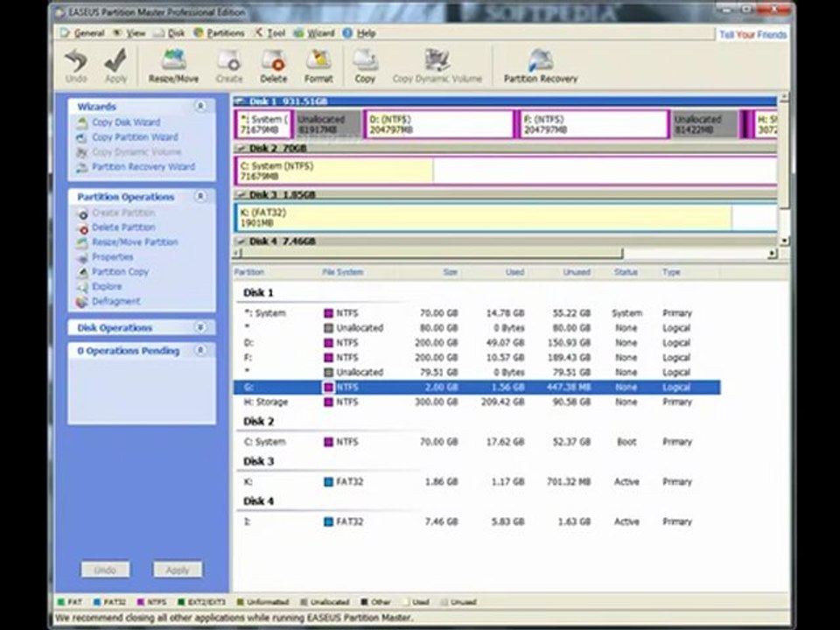This screenshot has width=840, height=630.
Task: Click the Create partition toolbar icon
Action: [228, 66]
